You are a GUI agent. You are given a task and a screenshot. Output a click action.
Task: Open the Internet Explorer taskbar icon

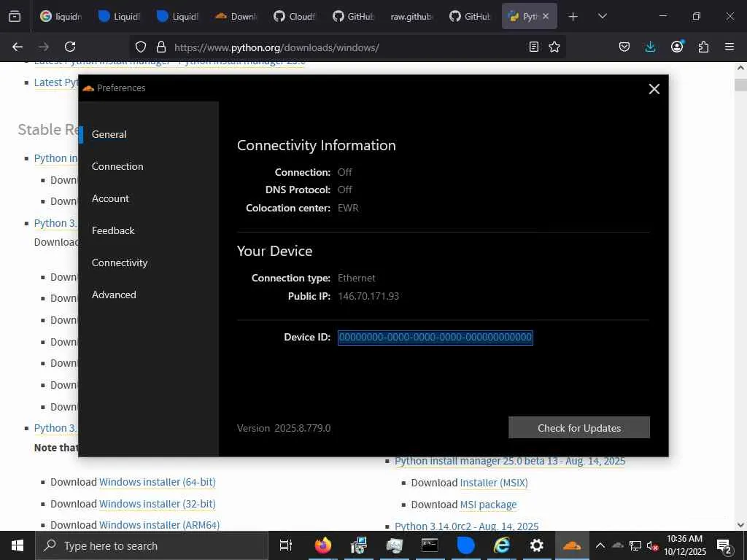(x=501, y=545)
